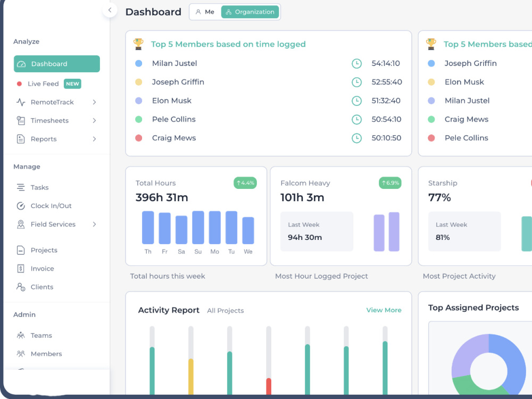Expand the Reports submenu chevron
Image resolution: width=532 pixels, height=399 pixels.
click(94, 139)
